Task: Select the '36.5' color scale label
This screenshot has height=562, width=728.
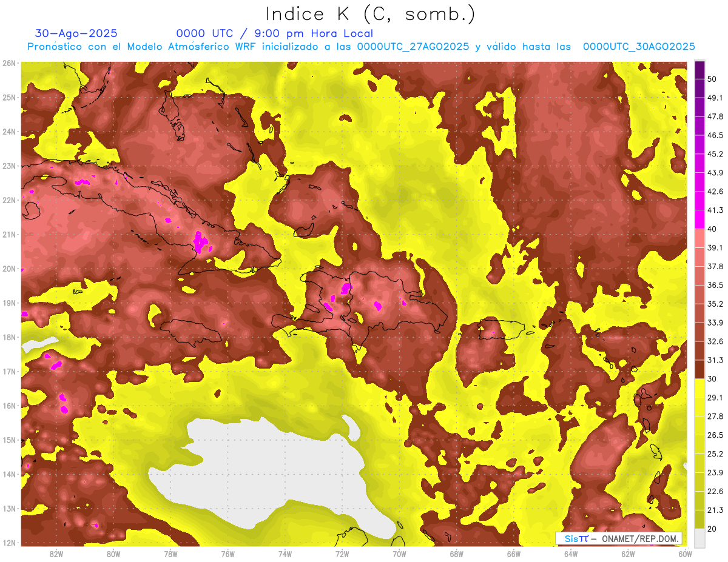Action: 715,285
